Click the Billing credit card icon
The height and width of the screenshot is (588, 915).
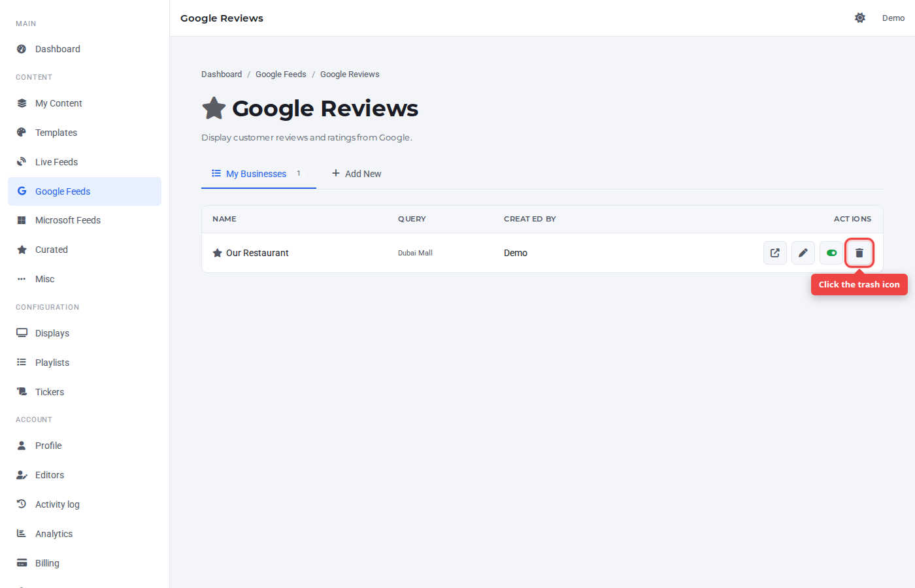click(x=22, y=563)
